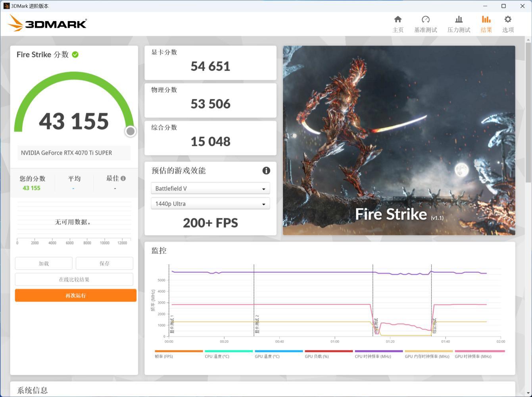Click the 系统信息 section header

[32, 390]
